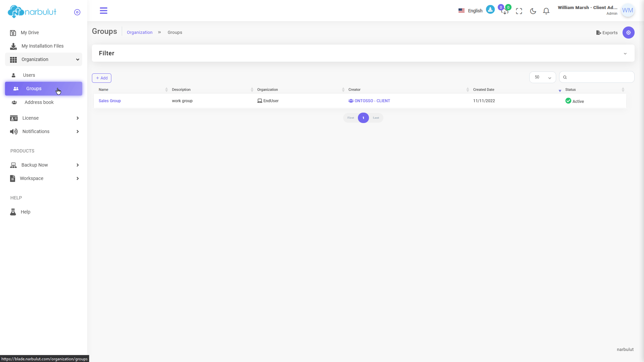Screen dimensions: 644x362
Task: Toggle dark mode moon icon
Action: click(x=533, y=11)
